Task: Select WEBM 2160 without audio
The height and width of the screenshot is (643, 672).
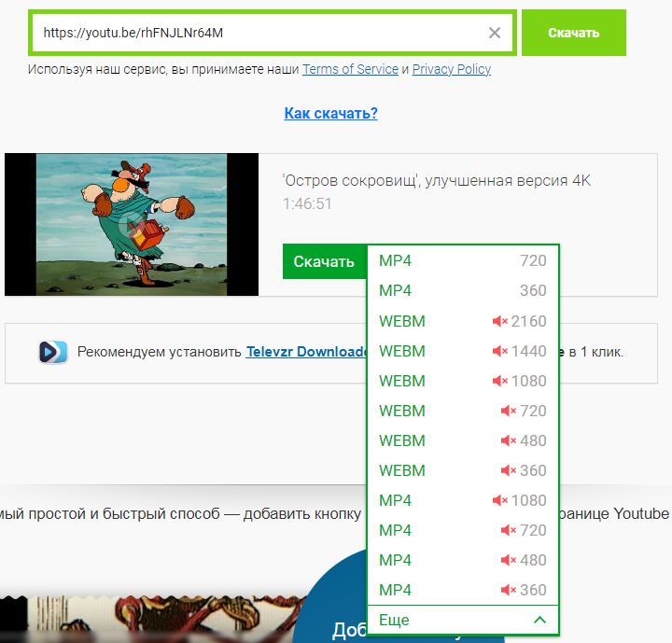Action: pyautogui.click(x=463, y=321)
